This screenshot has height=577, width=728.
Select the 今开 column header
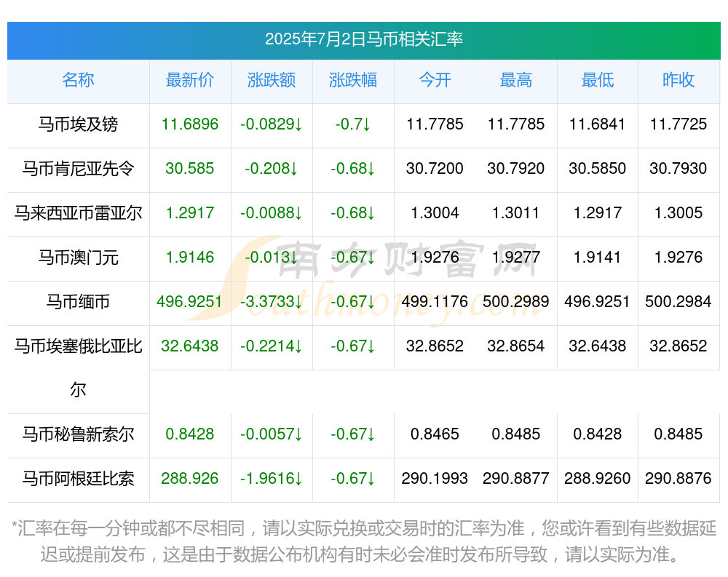(x=435, y=80)
